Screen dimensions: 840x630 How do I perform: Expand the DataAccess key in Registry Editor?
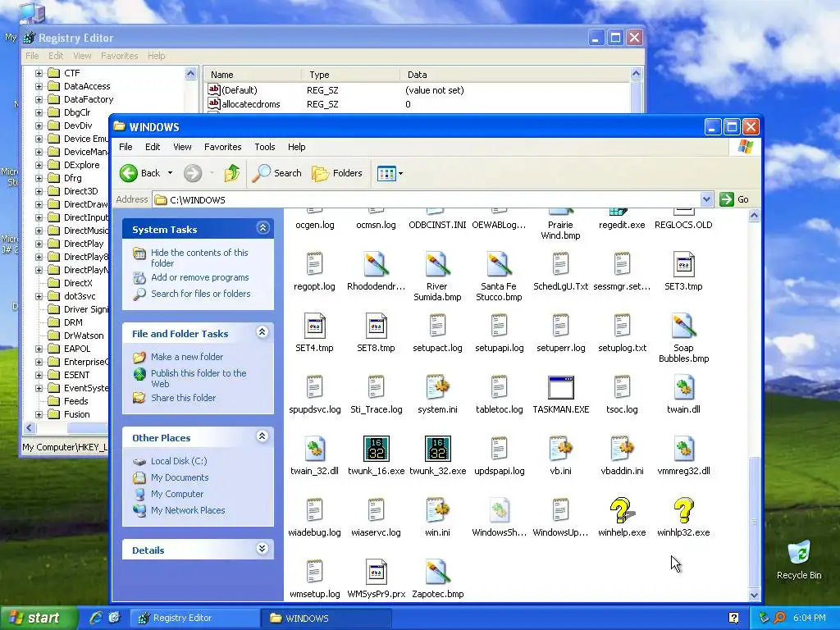tap(39, 86)
